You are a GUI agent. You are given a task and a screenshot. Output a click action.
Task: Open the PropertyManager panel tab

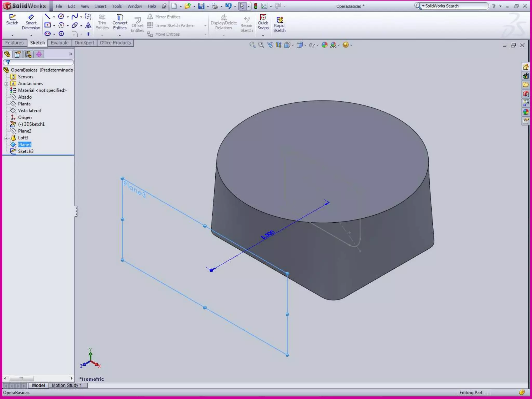pyautogui.click(x=18, y=54)
